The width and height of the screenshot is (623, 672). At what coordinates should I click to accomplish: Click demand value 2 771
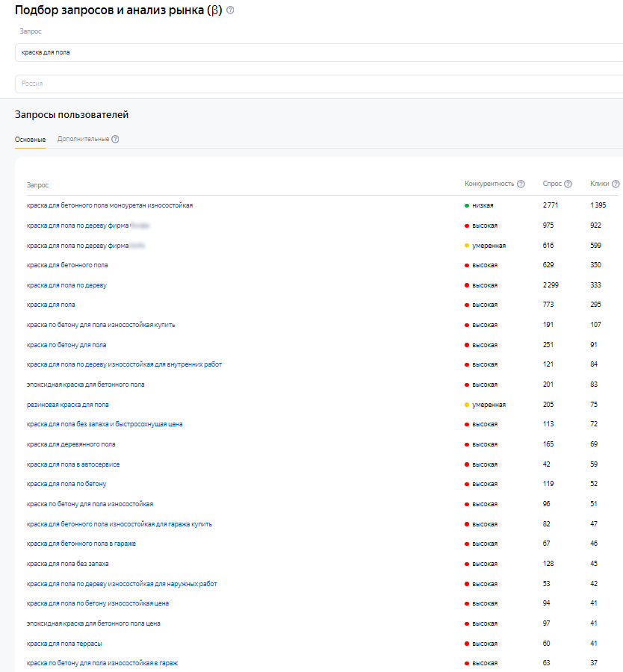pyautogui.click(x=551, y=205)
